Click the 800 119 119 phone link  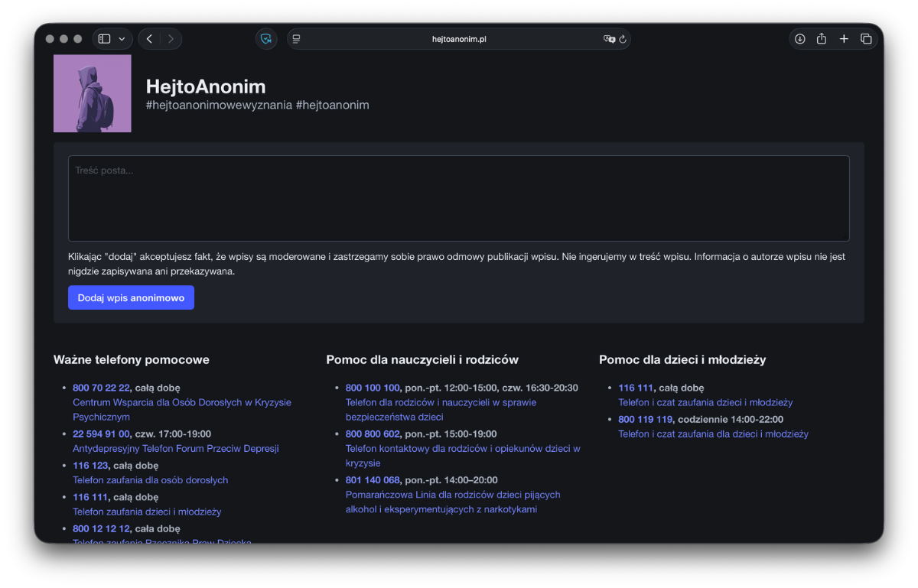[x=645, y=419]
